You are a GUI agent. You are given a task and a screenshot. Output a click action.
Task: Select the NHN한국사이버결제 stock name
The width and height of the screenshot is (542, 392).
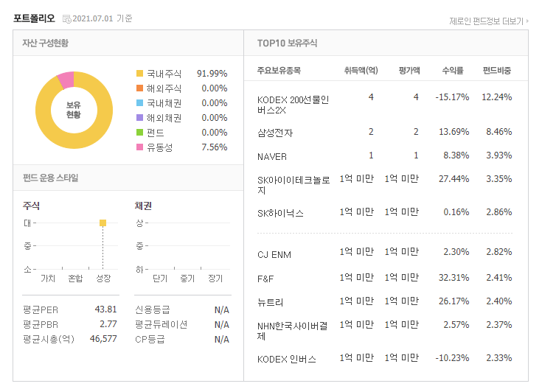click(x=293, y=331)
